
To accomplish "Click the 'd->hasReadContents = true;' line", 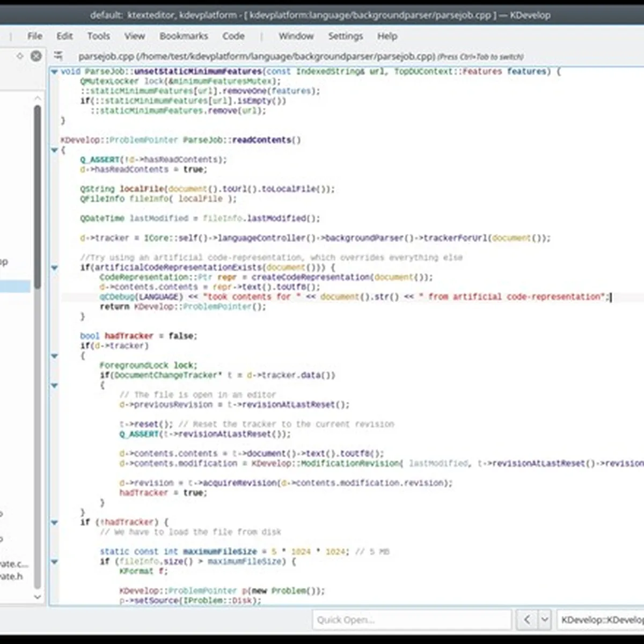I will pos(143,170).
